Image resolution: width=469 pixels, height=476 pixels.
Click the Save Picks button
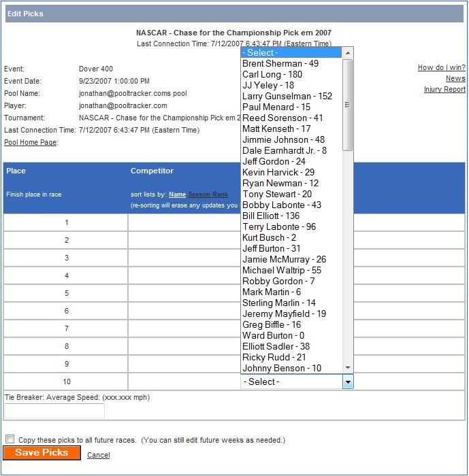click(x=42, y=453)
